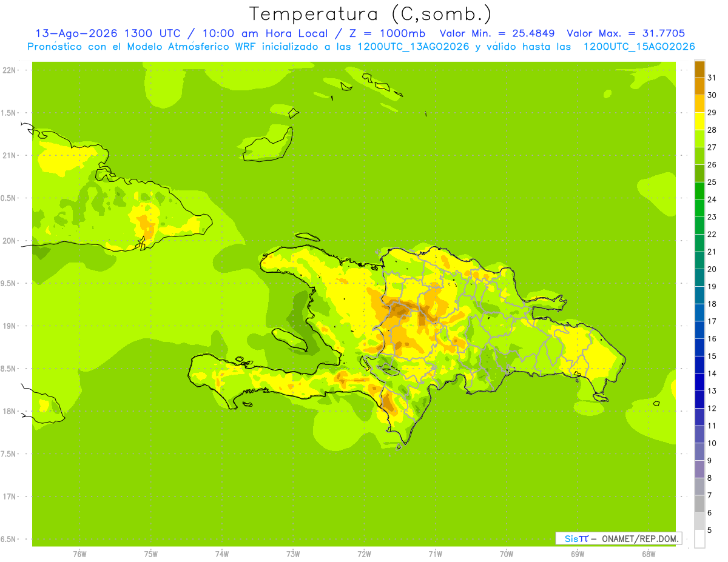The width and height of the screenshot is (728, 562).
Task: Click the colorbar label '18'
Action: (712, 304)
